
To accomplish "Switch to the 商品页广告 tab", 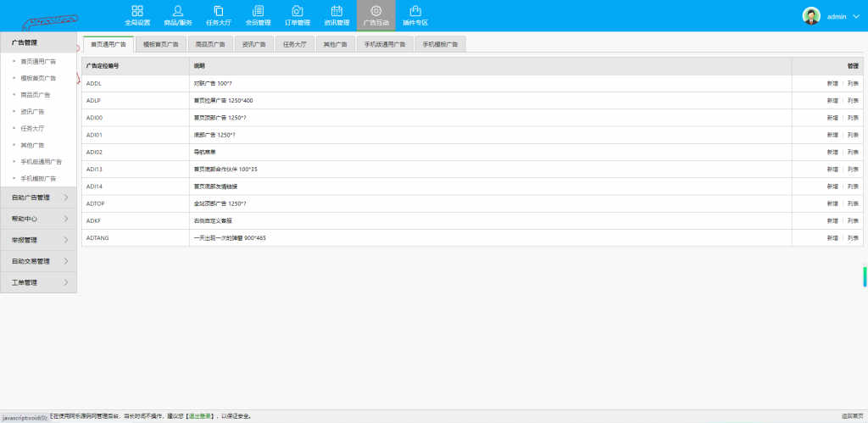I will tap(210, 44).
